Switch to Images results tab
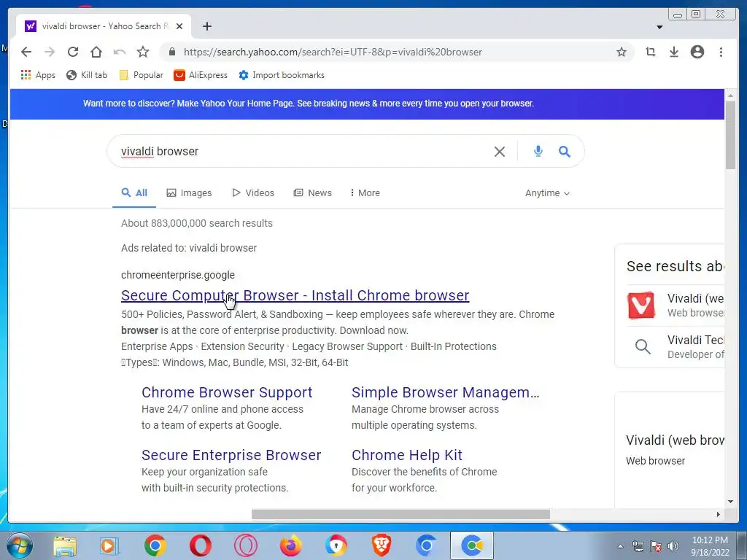 pyautogui.click(x=189, y=192)
